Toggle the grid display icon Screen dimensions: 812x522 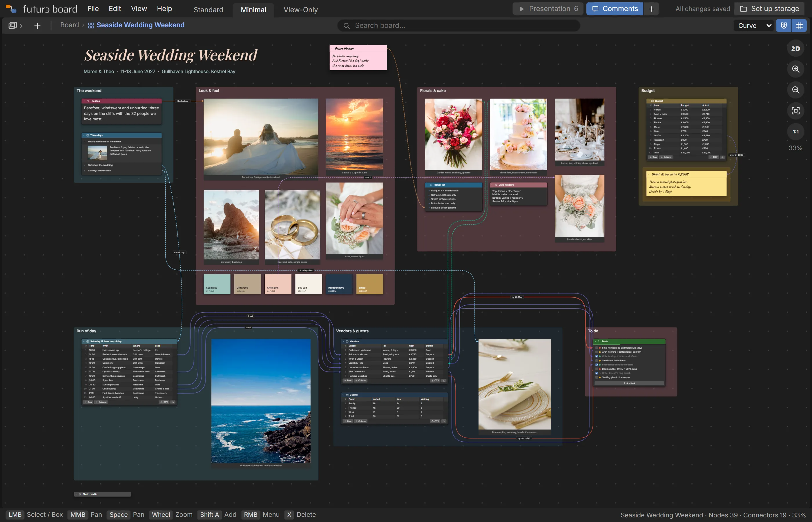799,26
